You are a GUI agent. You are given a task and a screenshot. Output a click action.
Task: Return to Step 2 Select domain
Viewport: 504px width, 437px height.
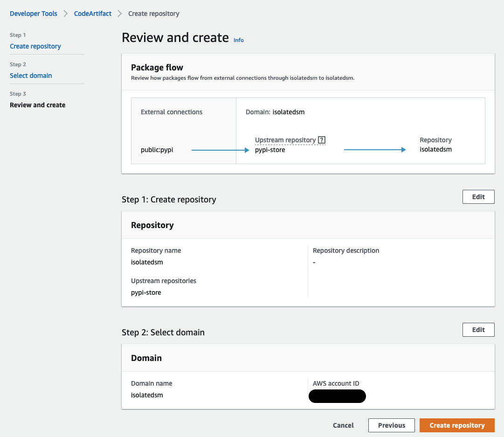[x=31, y=76]
